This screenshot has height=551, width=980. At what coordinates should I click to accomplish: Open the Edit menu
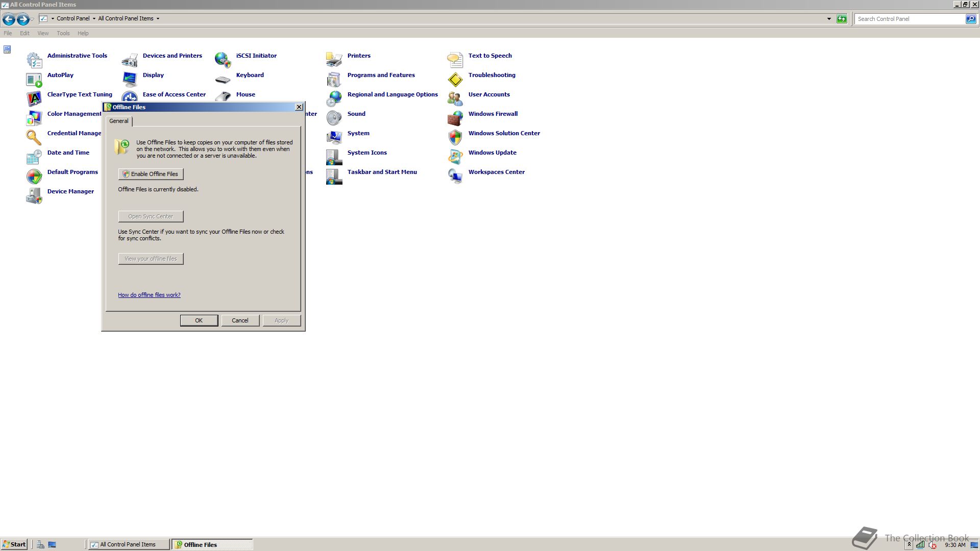coord(24,33)
